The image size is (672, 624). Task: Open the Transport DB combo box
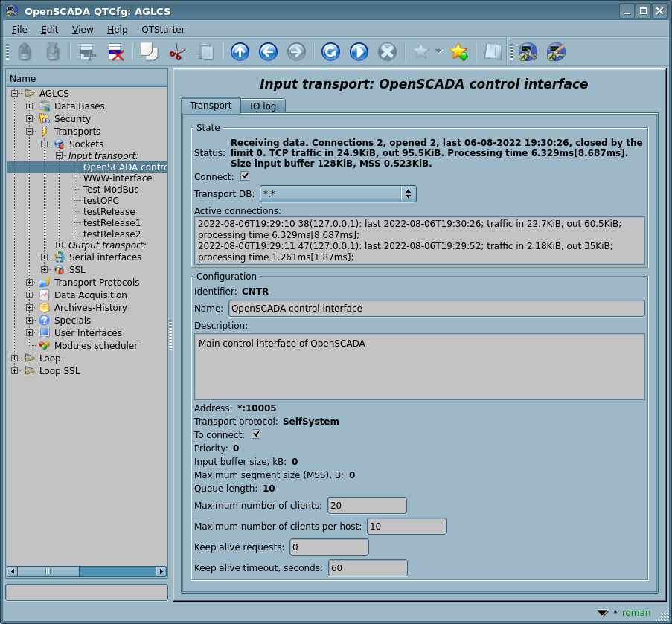[338, 193]
